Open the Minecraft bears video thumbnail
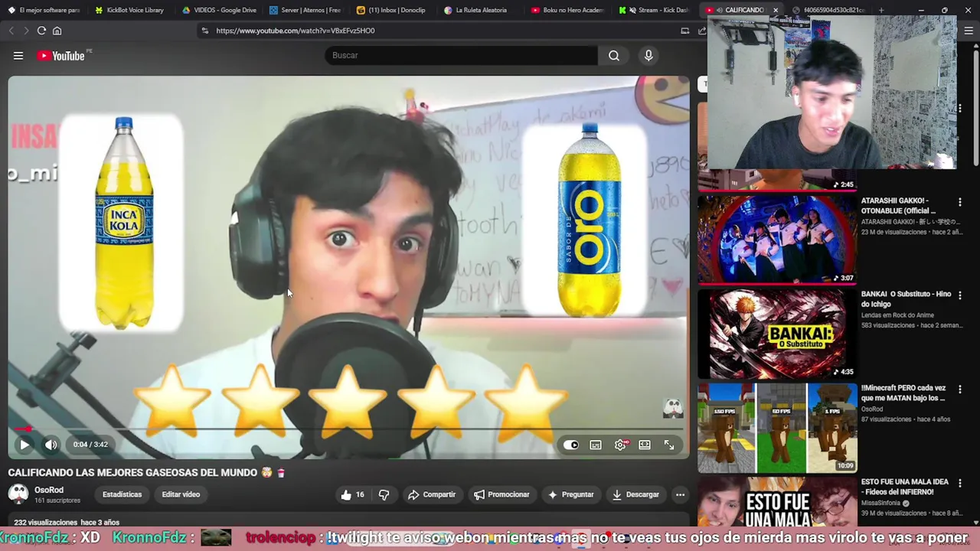The height and width of the screenshot is (551, 980). [x=777, y=428]
